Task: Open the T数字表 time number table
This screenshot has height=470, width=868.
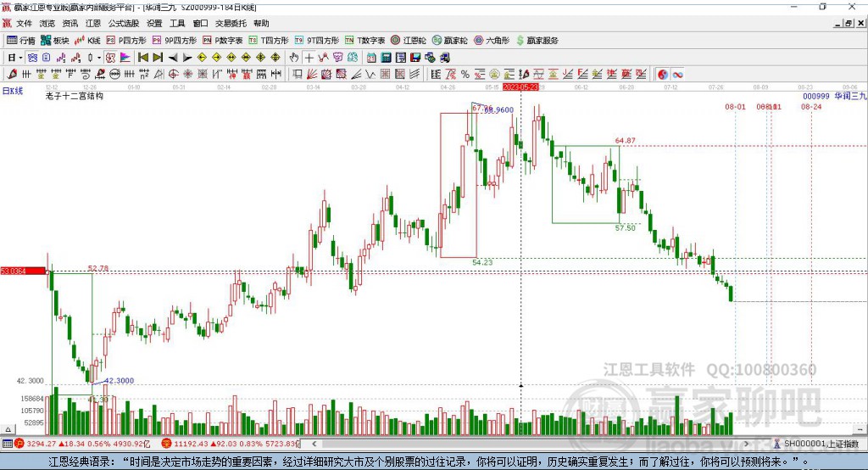Action: (364, 41)
